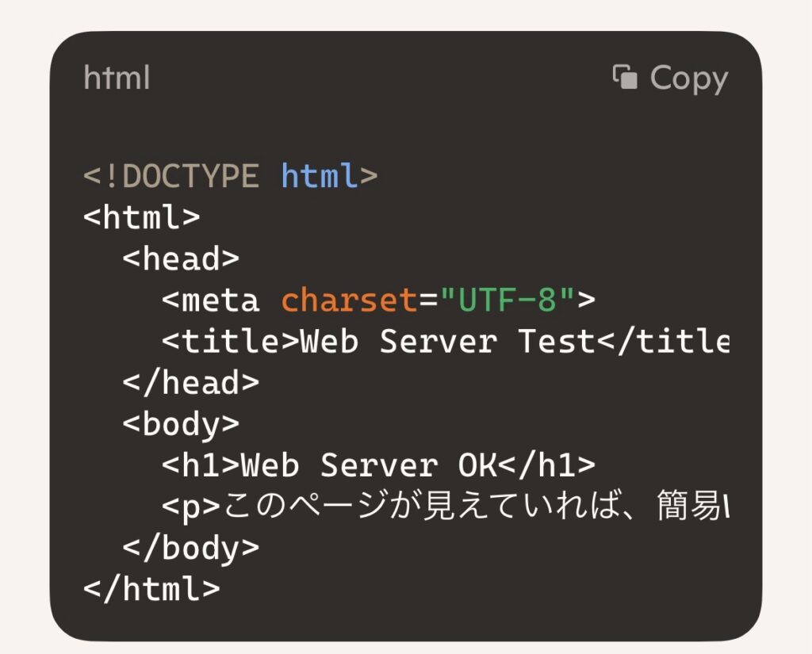
Task: Click the html language label
Action: pyautogui.click(x=117, y=78)
